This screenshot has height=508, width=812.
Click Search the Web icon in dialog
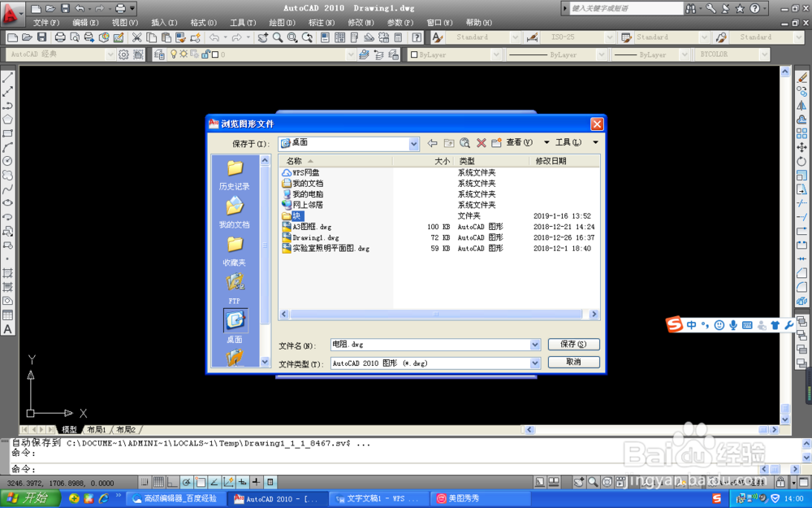pyautogui.click(x=464, y=142)
